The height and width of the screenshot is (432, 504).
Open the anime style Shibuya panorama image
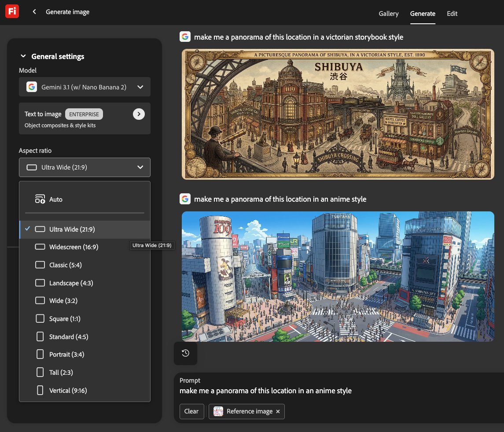pyautogui.click(x=338, y=276)
